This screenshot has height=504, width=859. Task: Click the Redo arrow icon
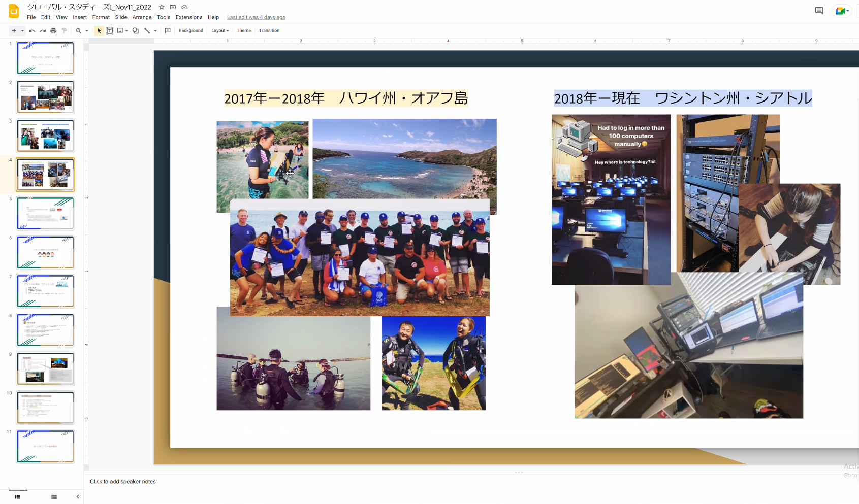tap(43, 31)
